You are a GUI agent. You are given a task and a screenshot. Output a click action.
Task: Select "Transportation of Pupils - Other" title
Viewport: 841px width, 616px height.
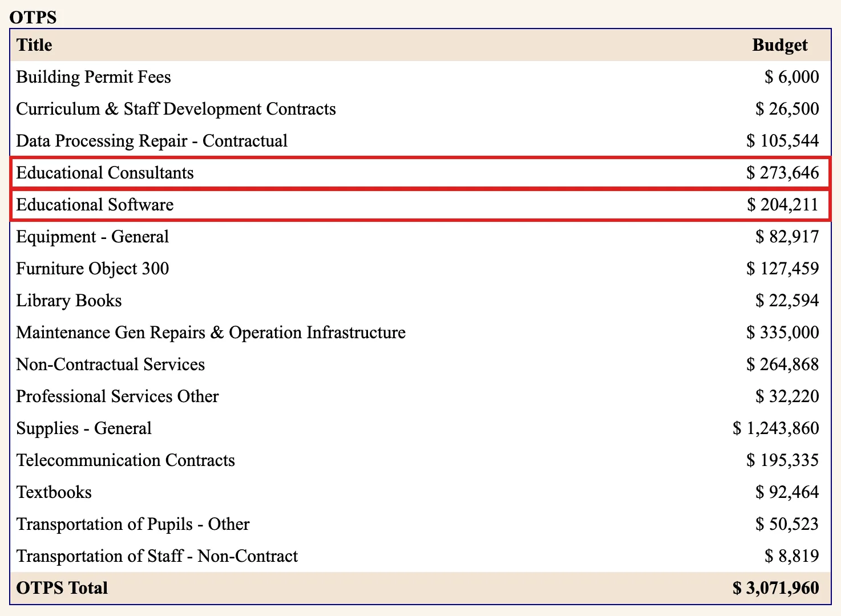(133, 524)
